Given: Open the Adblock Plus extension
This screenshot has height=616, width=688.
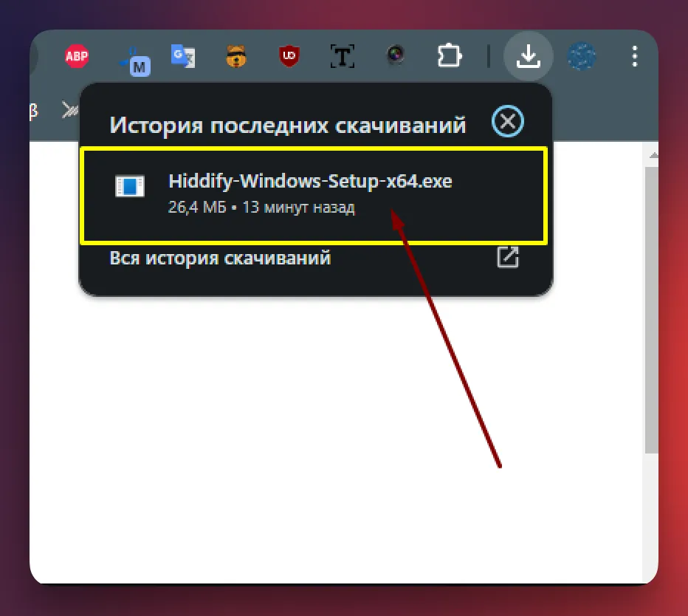Looking at the screenshot, I should point(76,56).
